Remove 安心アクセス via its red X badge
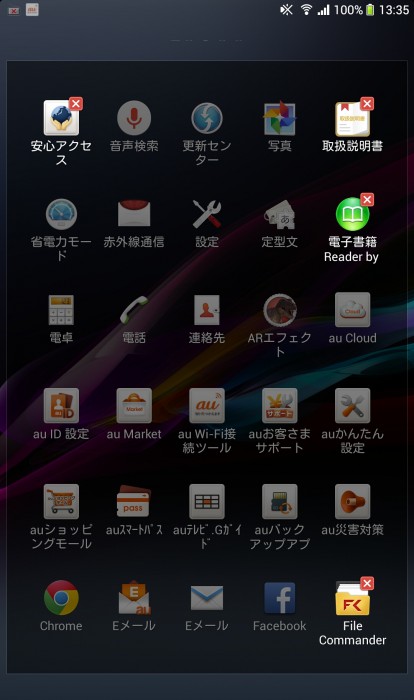414x700 pixels. [76, 104]
